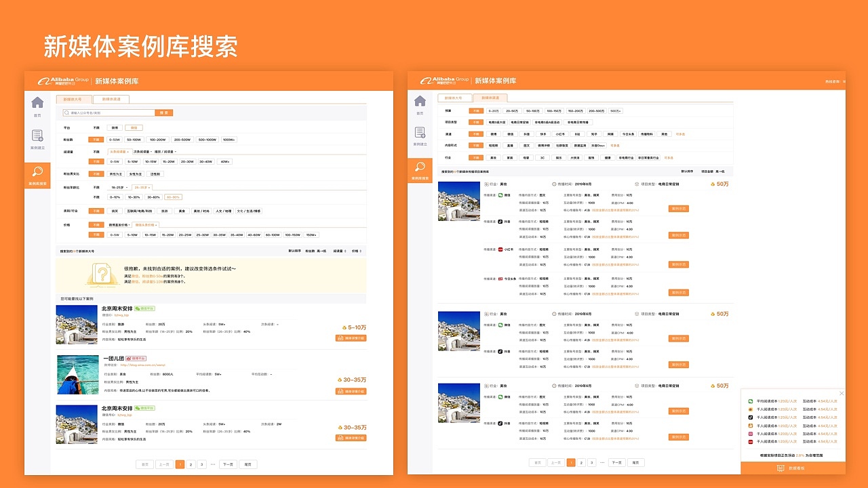The image size is (868, 488).
Task: Click stack icon beside 项目类型 in first case
Action: [637, 184]
